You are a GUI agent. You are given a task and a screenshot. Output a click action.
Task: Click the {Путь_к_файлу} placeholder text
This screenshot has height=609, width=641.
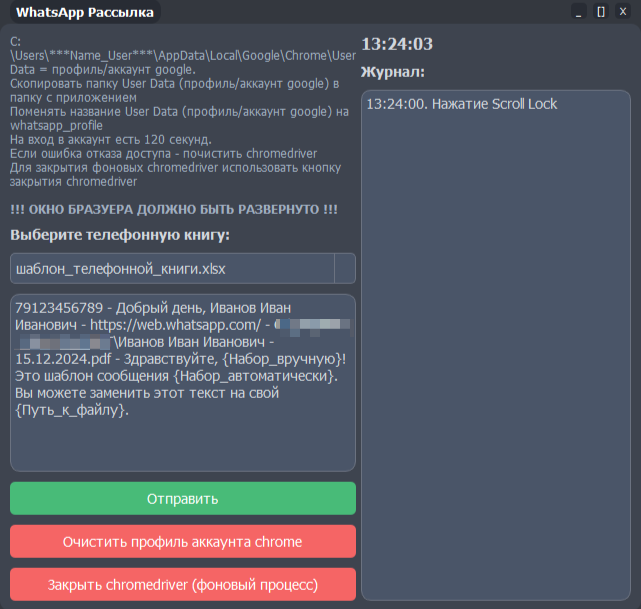72,410
